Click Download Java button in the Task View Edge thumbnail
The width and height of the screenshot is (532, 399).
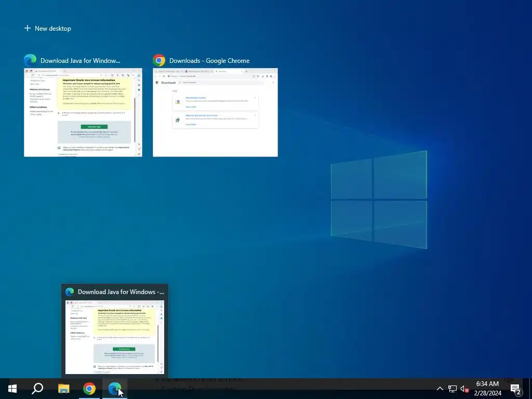coord(94,127)
